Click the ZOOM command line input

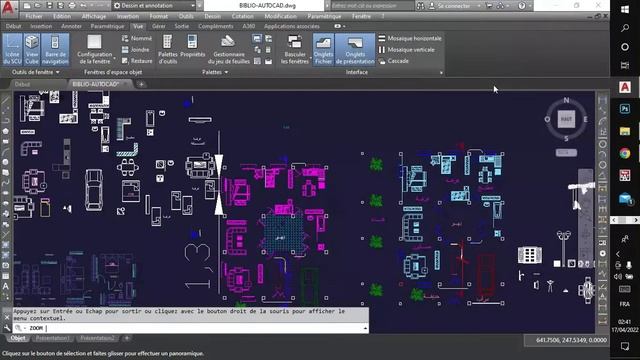tap(196, 328)
